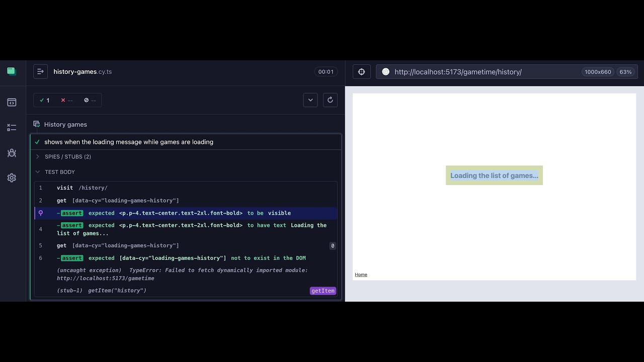Rerun all tests with the refresh icon

[330, 100]
